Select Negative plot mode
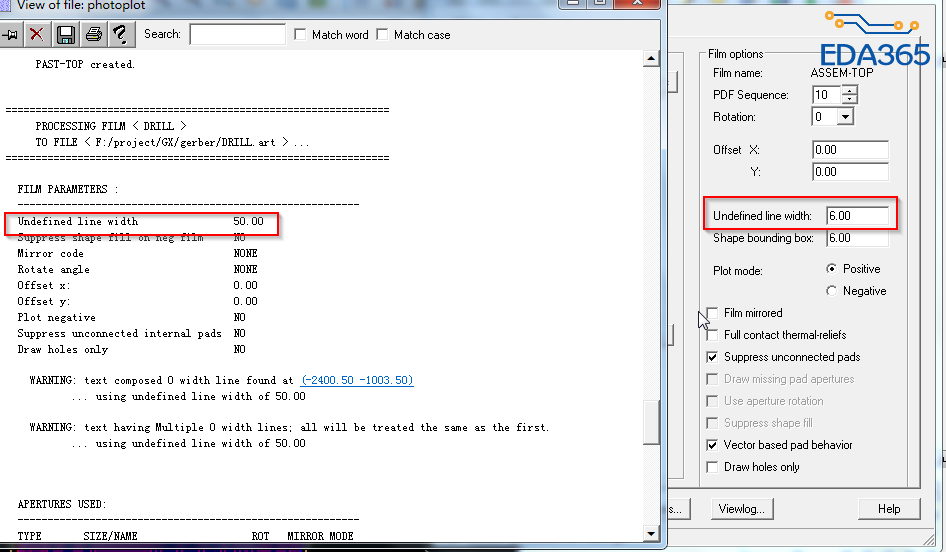This screenshot has height=552, width=946. (x=831, y=291)
